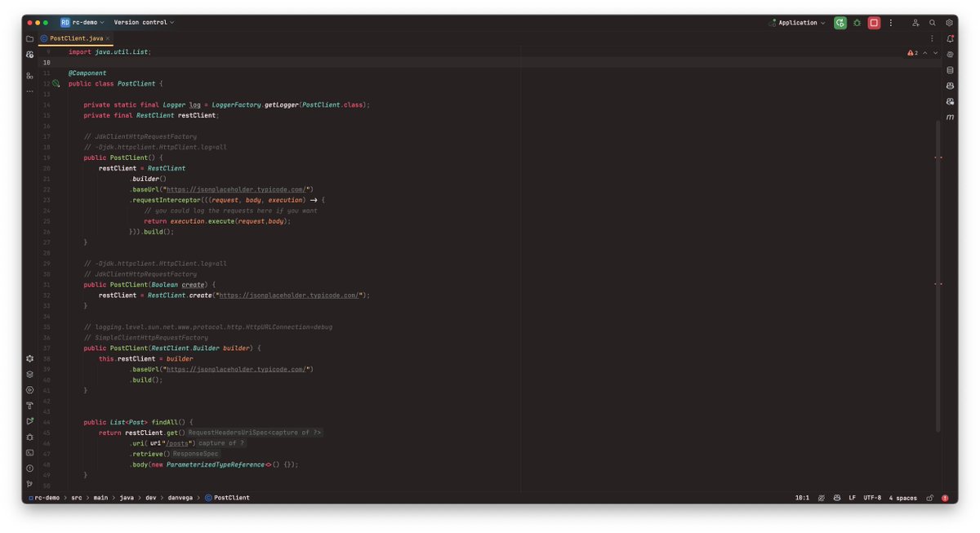Select the PostClient.java editor tab
The image size is (980, 533).
pyautogui.click(x=74, y=38)
